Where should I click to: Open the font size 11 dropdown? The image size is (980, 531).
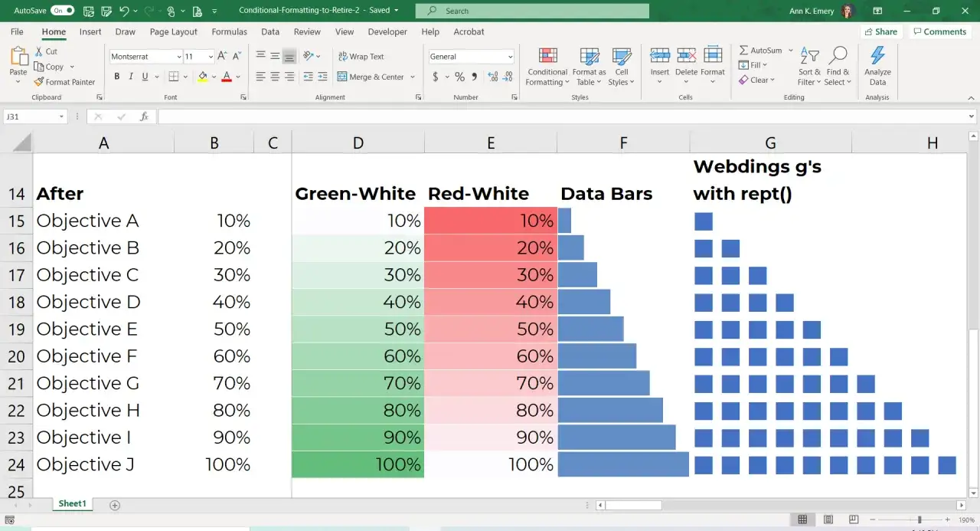click(210, 57)
